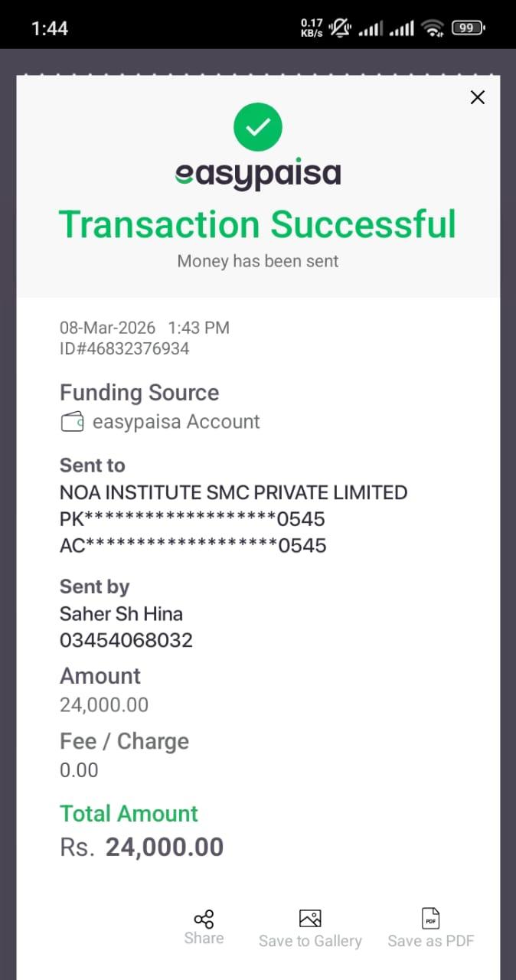Viewport: 516px width, 980px height.
Task: Select the transaction ID number text
Action: point(125,349)
